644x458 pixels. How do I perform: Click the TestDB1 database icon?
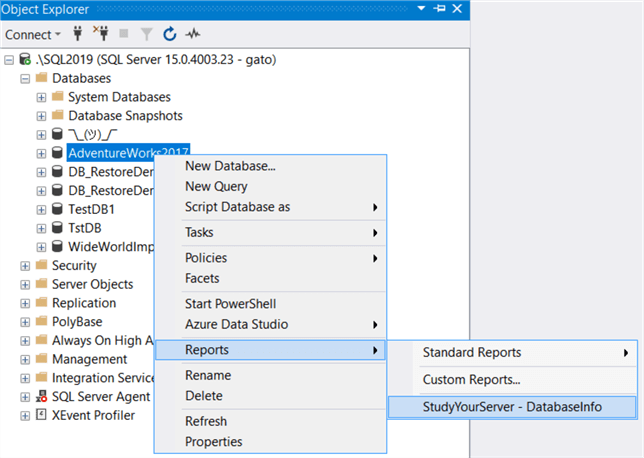[58, 209]
